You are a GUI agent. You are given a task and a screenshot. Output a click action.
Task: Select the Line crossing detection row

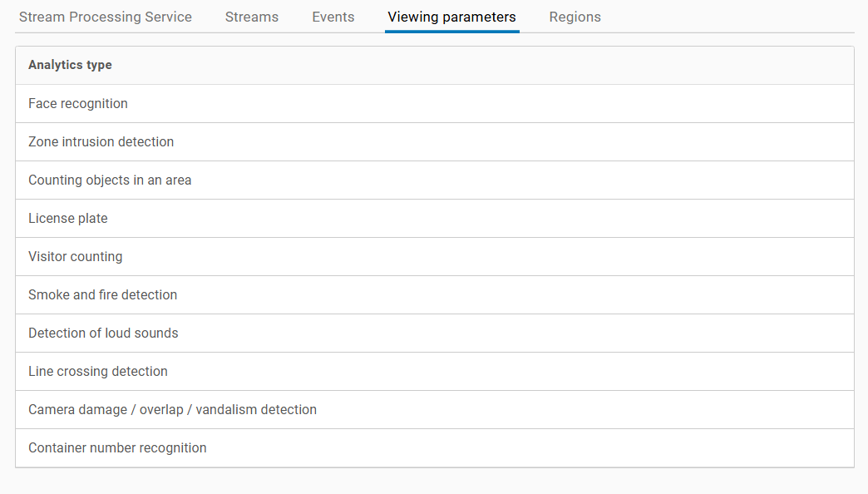[98, 372]
